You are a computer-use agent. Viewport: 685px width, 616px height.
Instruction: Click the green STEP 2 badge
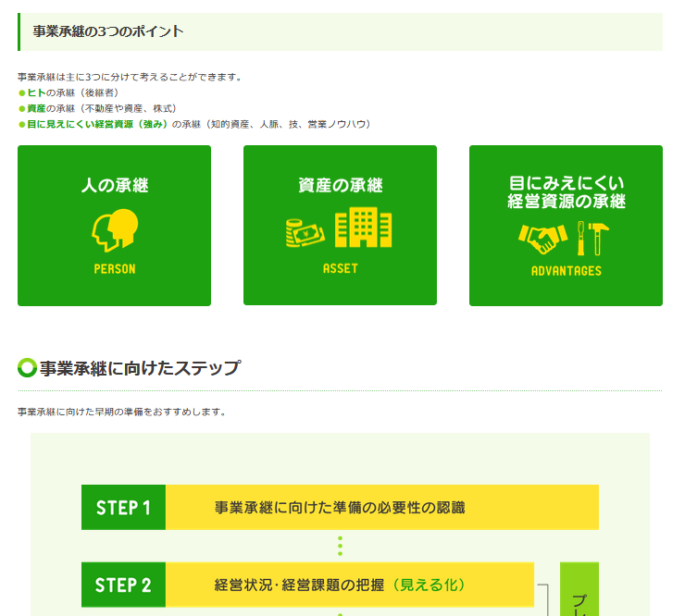click(123, 585)
